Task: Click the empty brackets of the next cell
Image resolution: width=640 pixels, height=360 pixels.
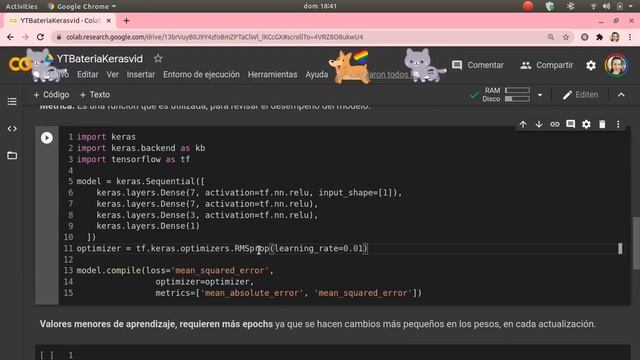Action: click(x=47, y=355)
